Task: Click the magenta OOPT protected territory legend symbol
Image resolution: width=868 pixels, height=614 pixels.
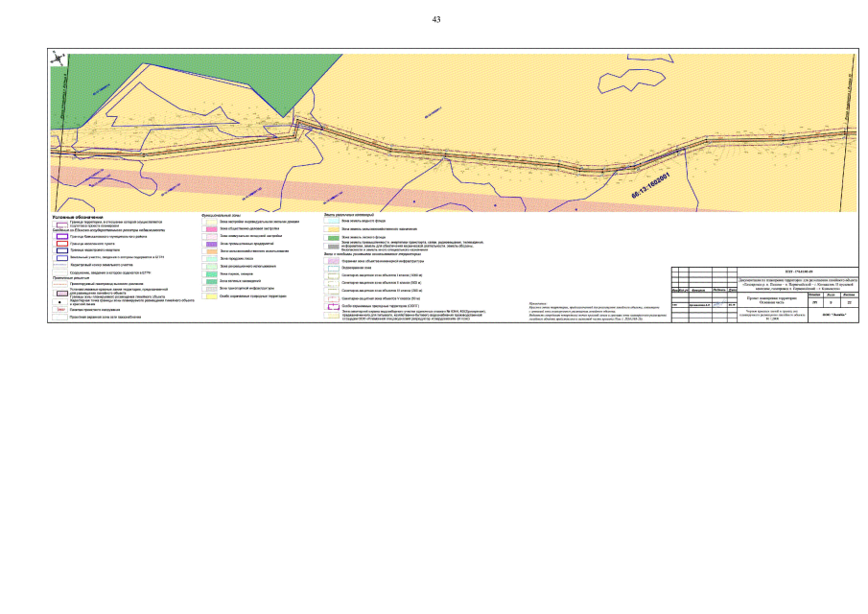Action: tap(333, 305)
